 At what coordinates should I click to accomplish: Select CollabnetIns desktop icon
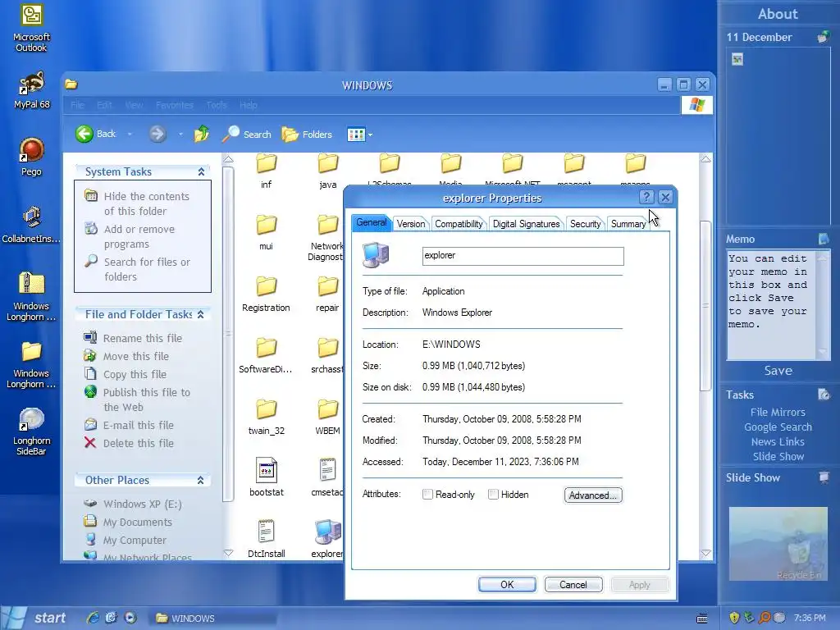click(31, 225)
